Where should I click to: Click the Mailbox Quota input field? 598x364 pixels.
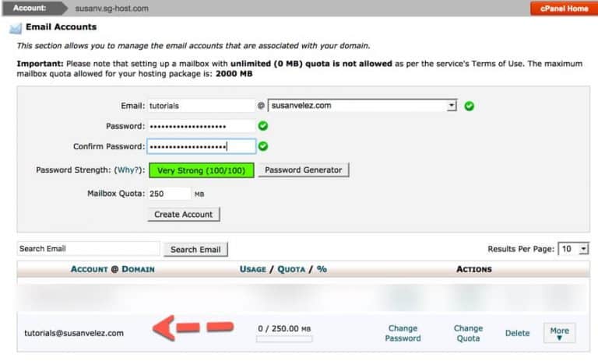click(169, 193)
